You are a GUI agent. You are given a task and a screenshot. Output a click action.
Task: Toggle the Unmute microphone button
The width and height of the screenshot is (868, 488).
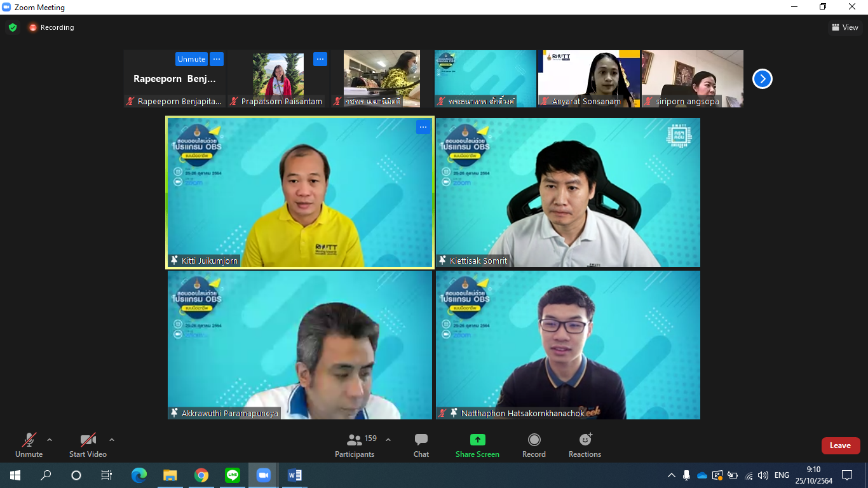[x=29, y=445]
